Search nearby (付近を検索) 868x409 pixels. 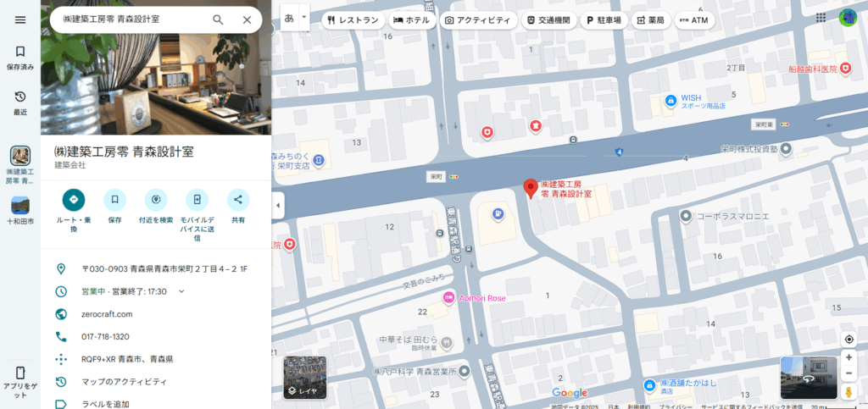point(156,206)
